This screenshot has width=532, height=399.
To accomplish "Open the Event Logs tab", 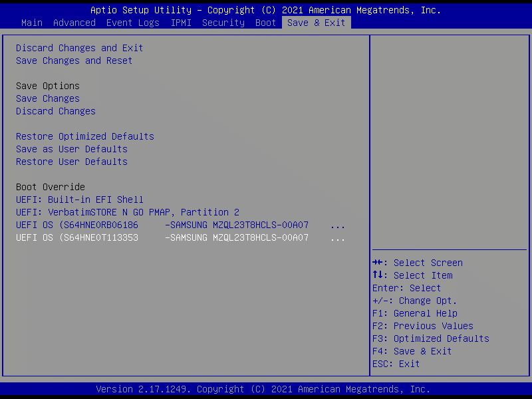I will coord(133,23).
